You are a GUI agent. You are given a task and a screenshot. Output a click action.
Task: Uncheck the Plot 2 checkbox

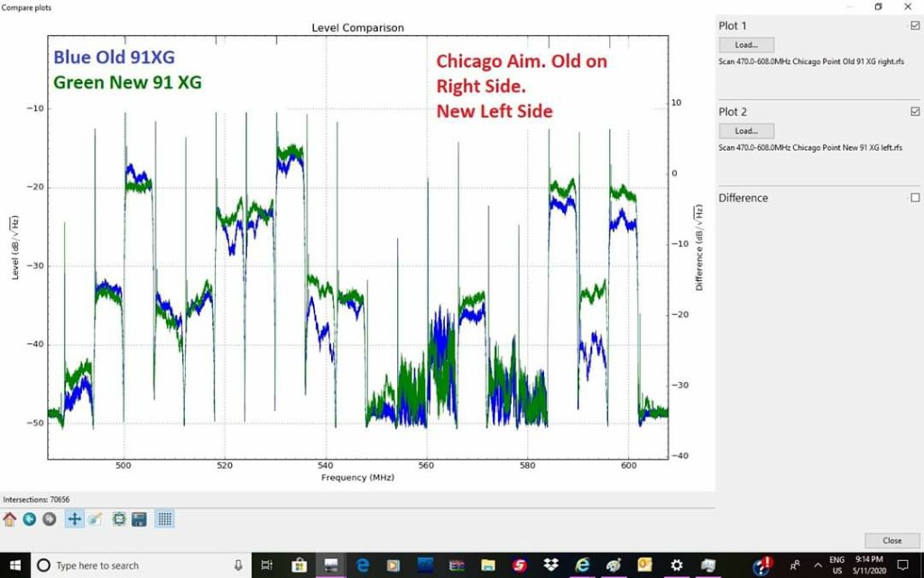tap(915, 112)
